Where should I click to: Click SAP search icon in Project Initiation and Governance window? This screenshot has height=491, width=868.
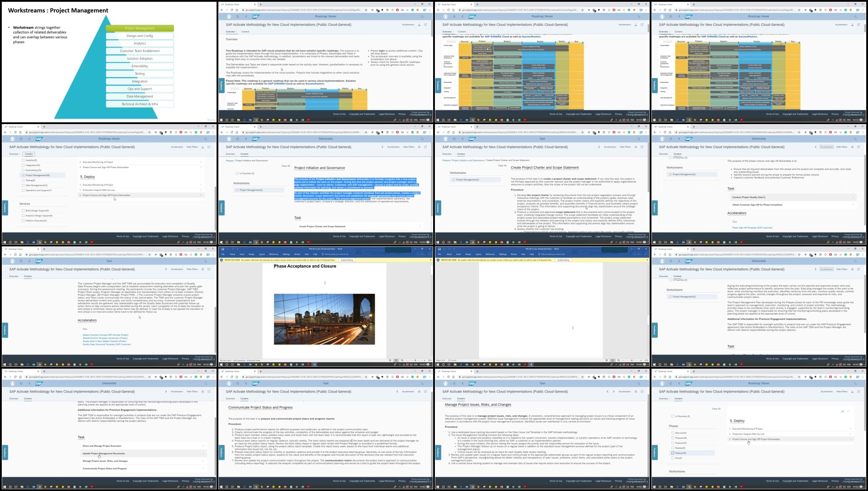click(x=422, y=139)
